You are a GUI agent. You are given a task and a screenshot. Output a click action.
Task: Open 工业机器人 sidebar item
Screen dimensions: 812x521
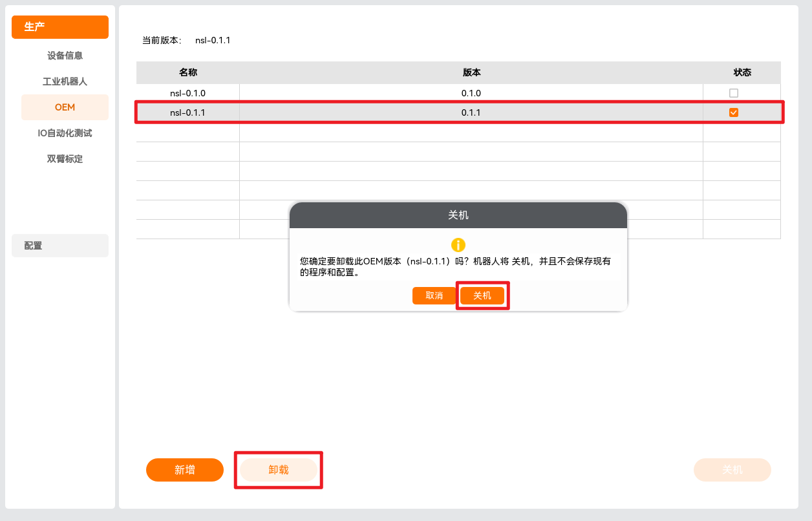(65, 81)
